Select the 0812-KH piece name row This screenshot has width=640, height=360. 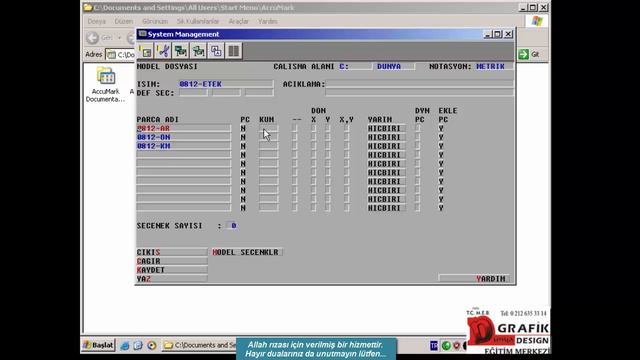coord(183,146)
